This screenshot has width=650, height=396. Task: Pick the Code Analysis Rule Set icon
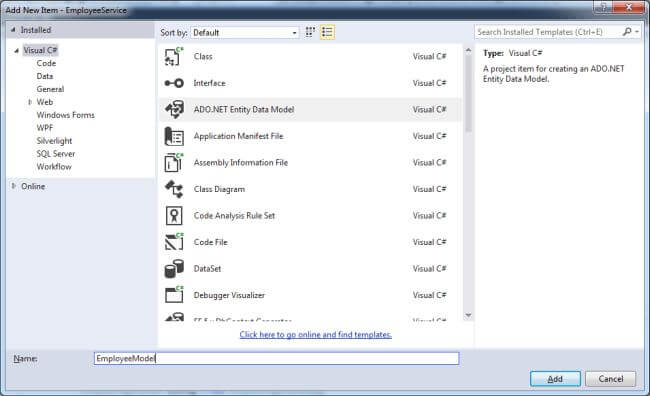174,216
